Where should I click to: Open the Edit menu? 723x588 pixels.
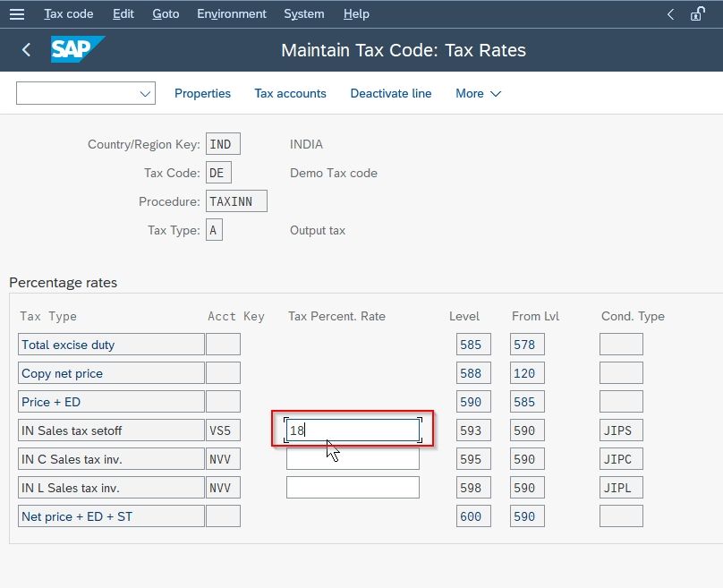[123, 13]
